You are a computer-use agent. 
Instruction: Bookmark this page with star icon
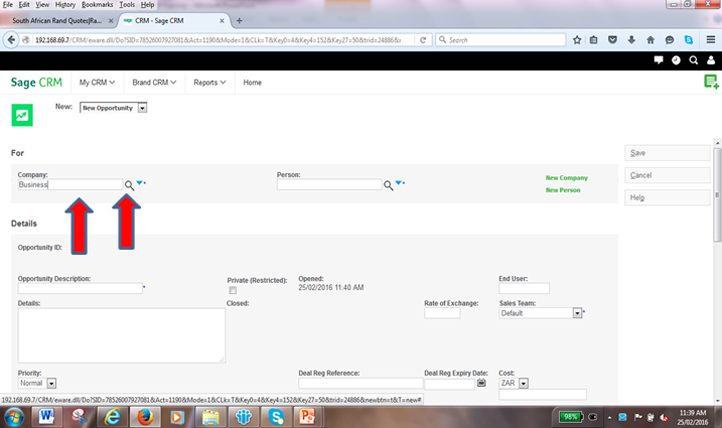point(577,40)
